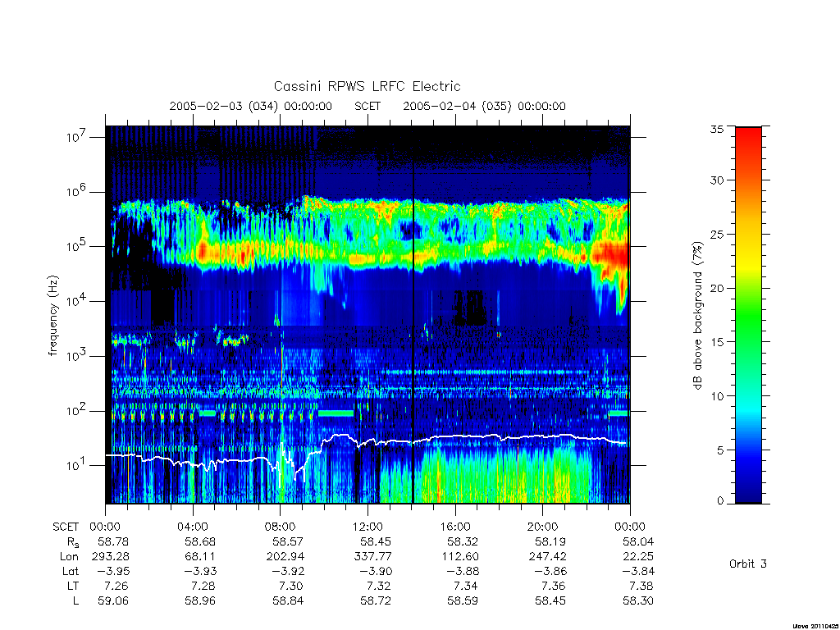The image size is (840, 630).
Task: Click the Rs value 58.19
Action: click(550, 541)
